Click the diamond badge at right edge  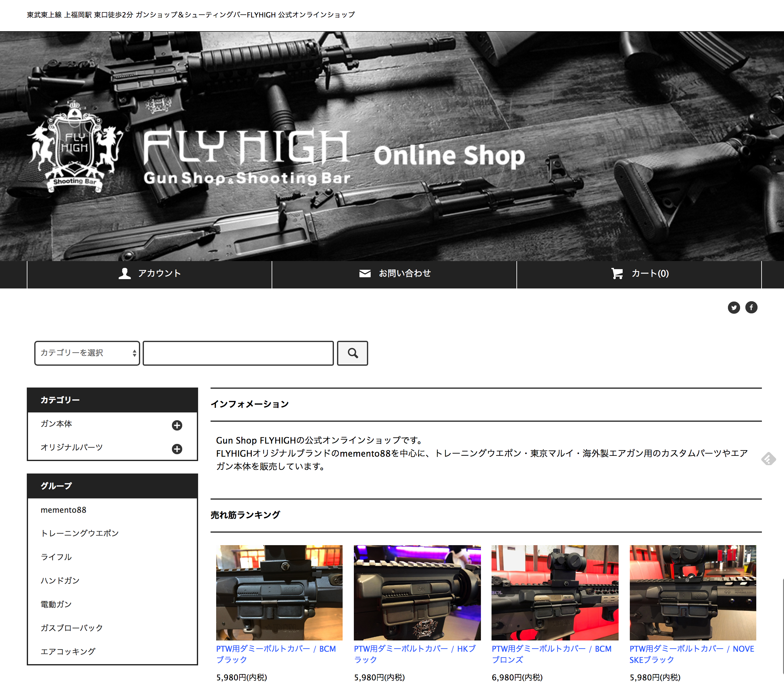(768, 459)
